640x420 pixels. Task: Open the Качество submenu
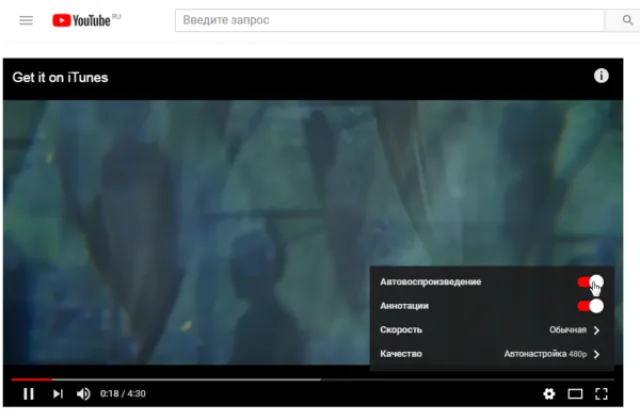491,354
